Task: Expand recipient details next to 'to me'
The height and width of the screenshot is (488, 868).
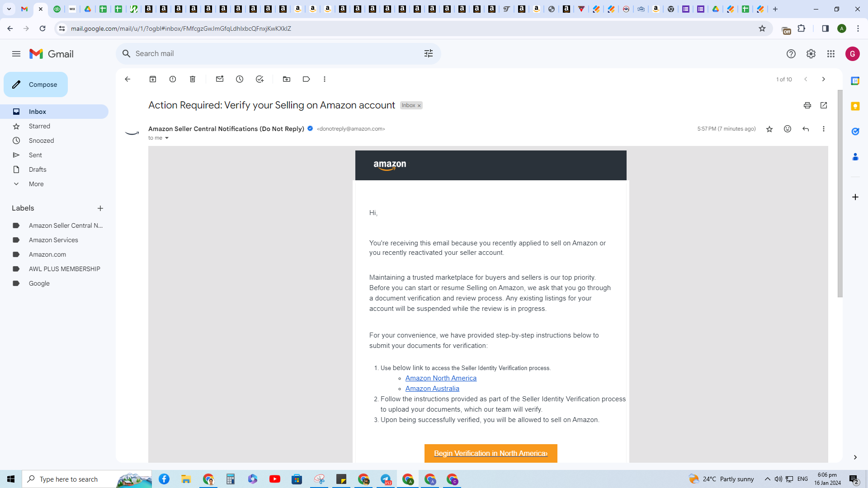Action: (x=167, y=138)
